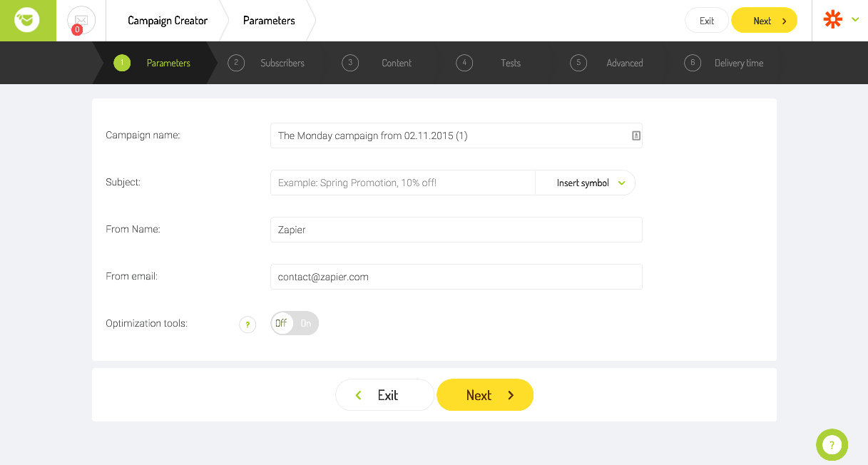Screen dimensions: 868x465
Task: Open the mail notifications envelope icon
Action: point(81,21)
